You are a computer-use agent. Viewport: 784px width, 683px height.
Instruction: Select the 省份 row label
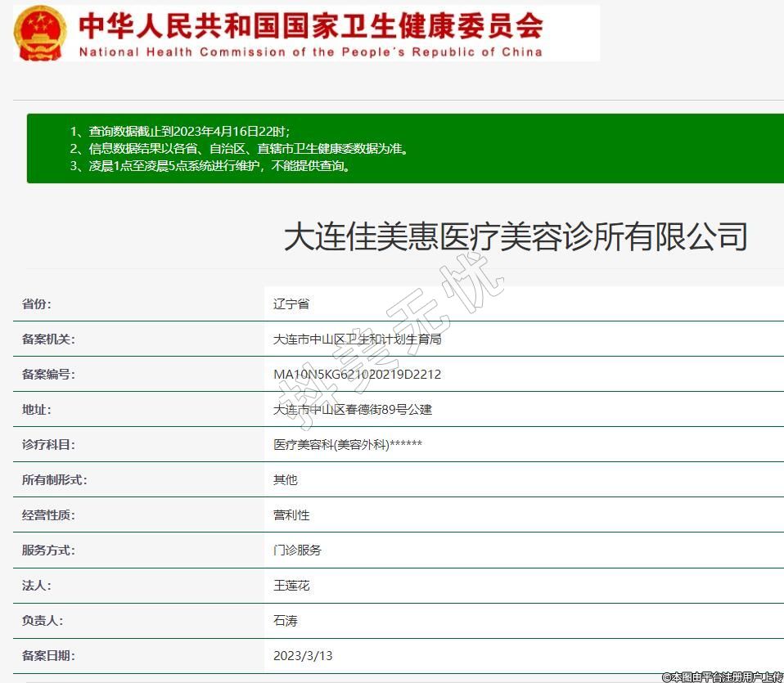(x=37, y=304)
